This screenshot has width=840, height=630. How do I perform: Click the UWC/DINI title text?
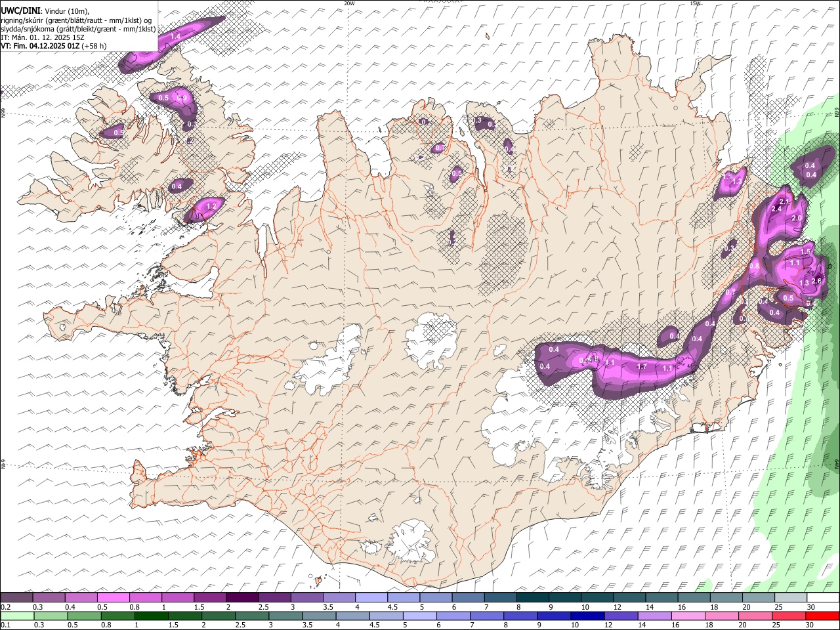pyautogui.click(x=20, y=11)
